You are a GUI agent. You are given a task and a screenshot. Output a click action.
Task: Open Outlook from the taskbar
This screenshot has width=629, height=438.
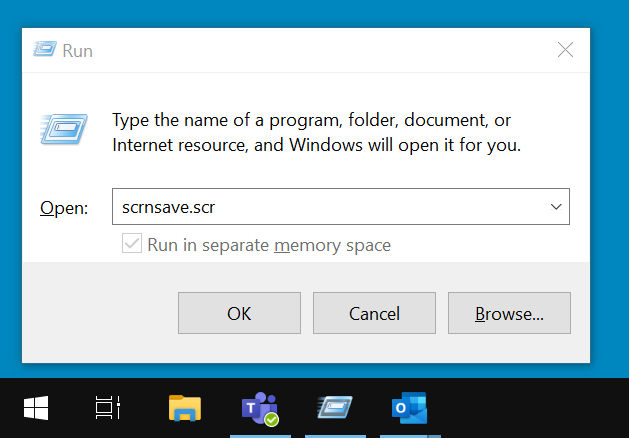tap(410, 408)
